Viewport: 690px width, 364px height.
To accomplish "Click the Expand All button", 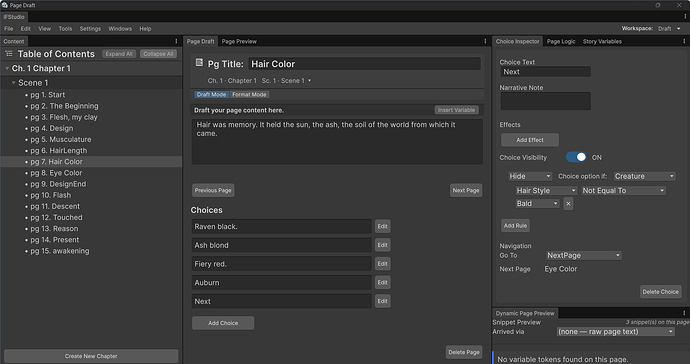I will click(119, 54).
